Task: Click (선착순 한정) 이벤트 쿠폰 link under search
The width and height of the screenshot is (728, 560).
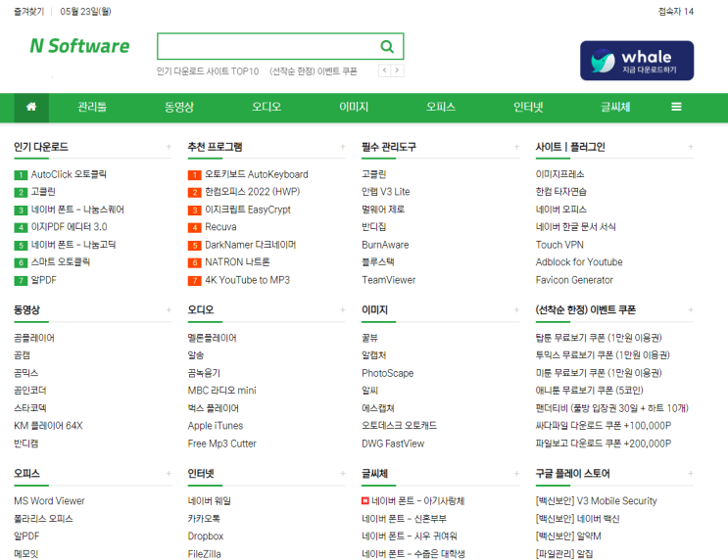Action: (x=314, y=71)
